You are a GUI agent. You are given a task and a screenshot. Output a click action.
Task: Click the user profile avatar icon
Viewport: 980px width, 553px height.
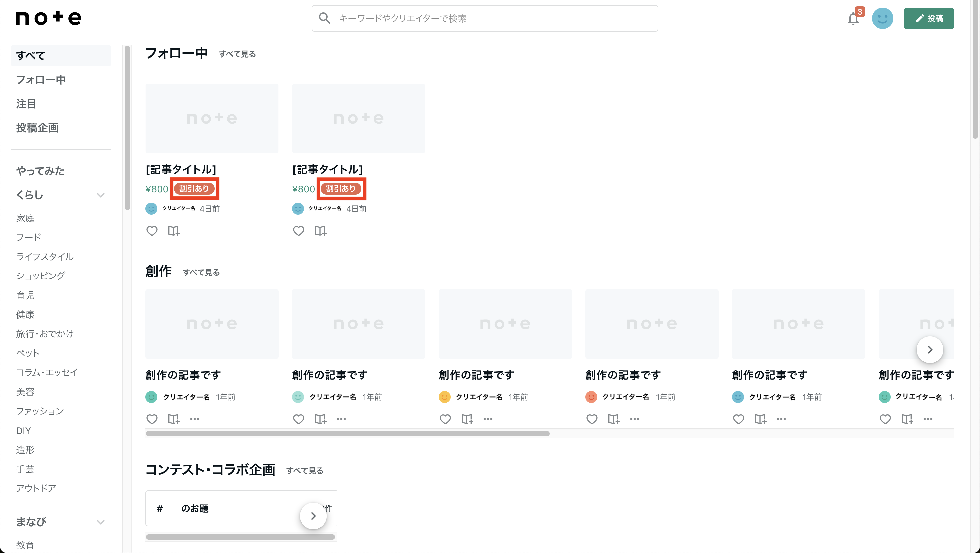tap(882, 18)
